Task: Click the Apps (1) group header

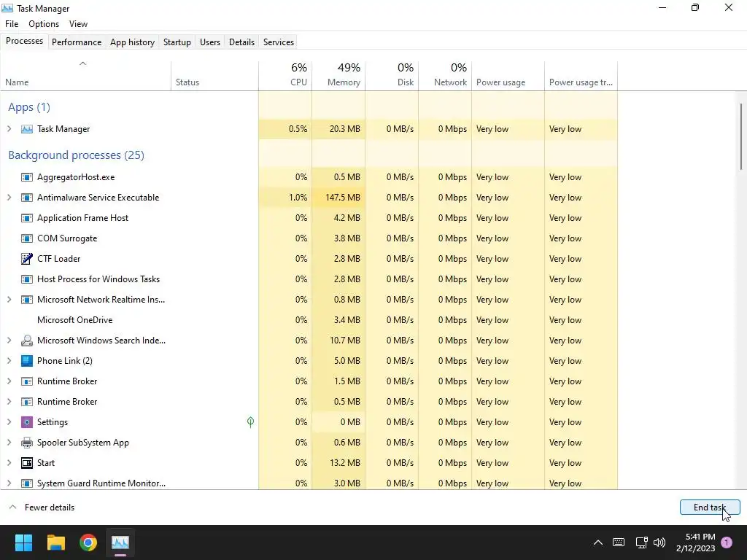Action: click(x=29, y=107)
